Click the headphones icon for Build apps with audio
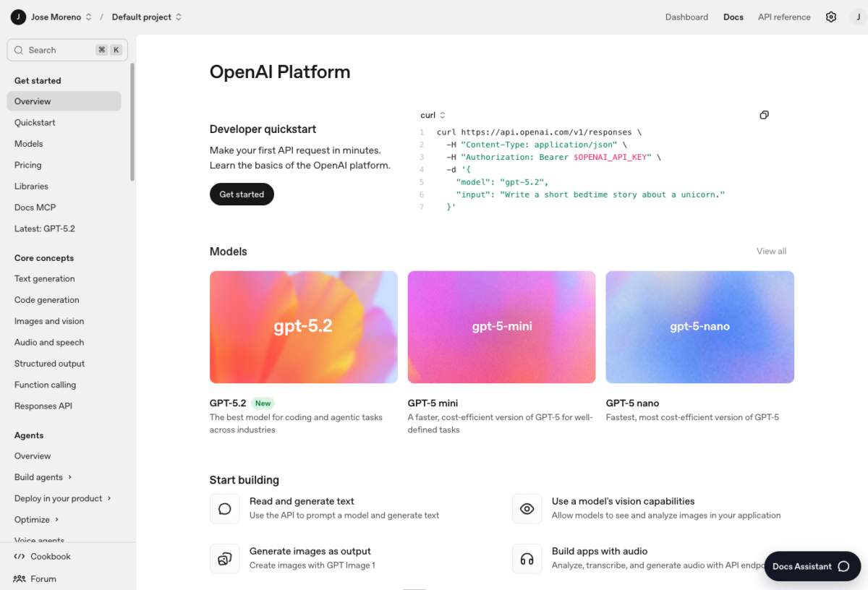The height and width of the screenshot is (590, 868). (527, 559)
